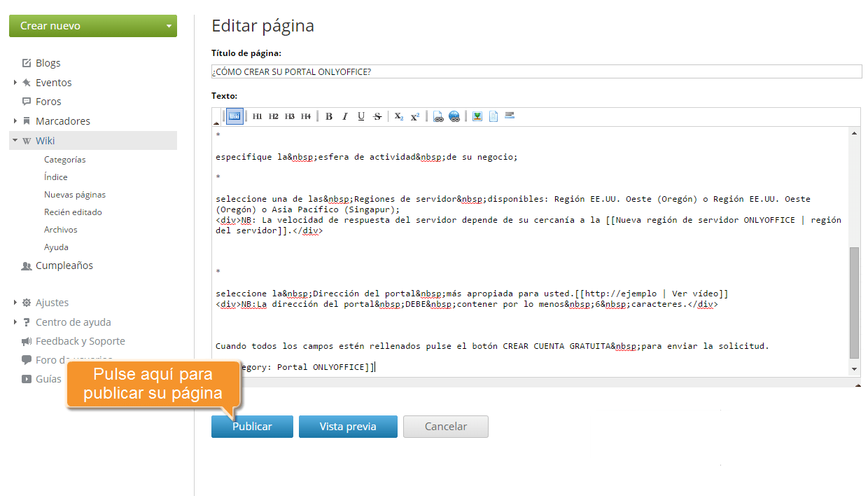Apply H3 heading format
This screenshot has width=868, height=496.
pyautogui.click(x=289, y=116)
